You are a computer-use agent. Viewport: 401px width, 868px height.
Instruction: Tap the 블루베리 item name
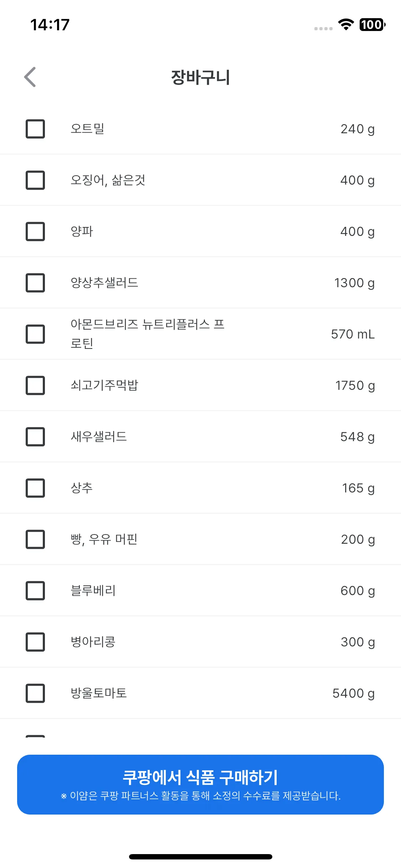click(x=93, y=590)
